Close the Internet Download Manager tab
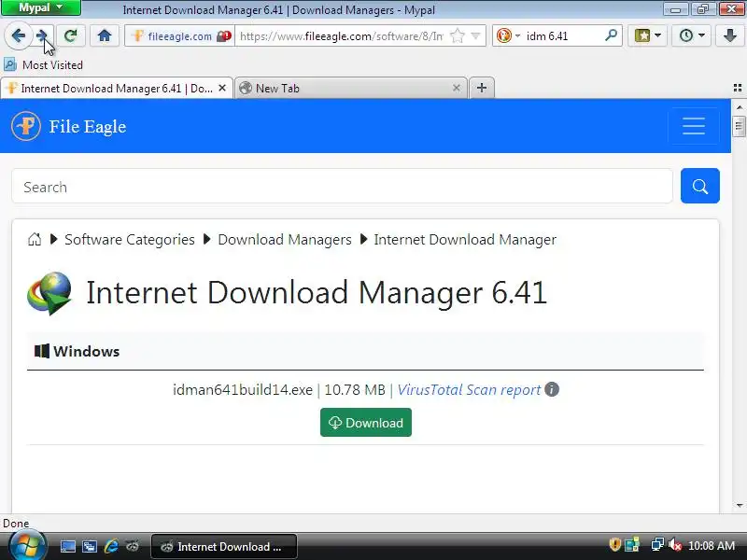Screen dimensions: 747x560 click(x=222, y=88)
